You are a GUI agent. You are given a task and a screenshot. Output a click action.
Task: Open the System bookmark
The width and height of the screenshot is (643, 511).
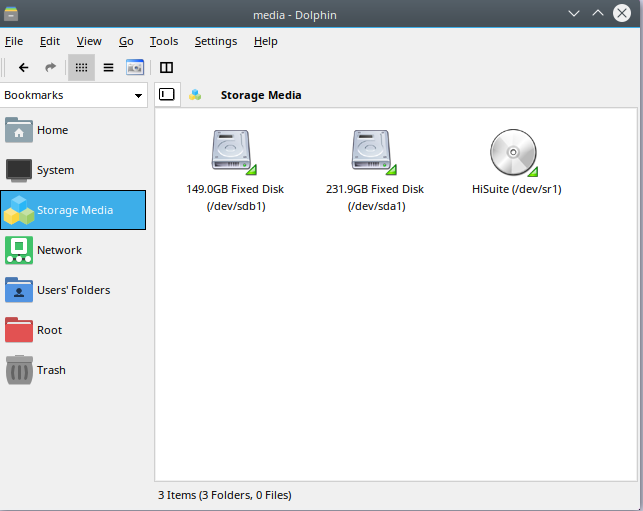(73, 170)
